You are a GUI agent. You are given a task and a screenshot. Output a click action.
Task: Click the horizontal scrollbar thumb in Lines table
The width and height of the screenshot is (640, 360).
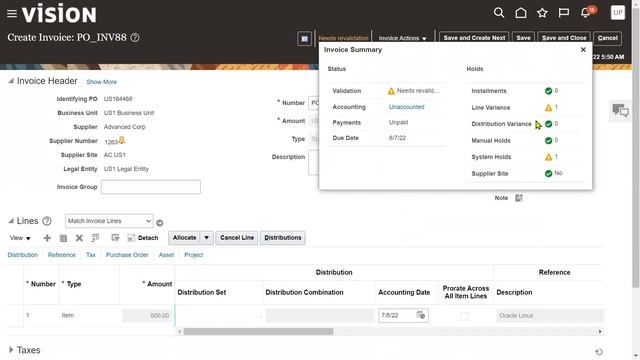(x=258, y=331)
